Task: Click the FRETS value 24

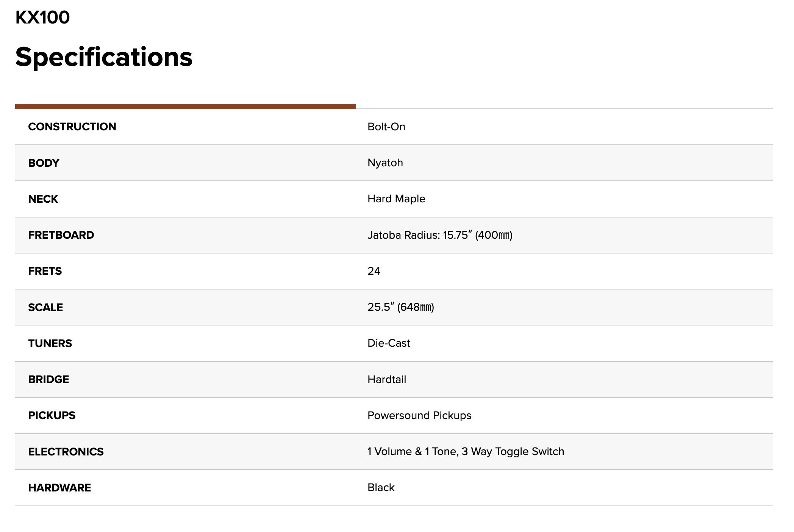Action: 374,271
